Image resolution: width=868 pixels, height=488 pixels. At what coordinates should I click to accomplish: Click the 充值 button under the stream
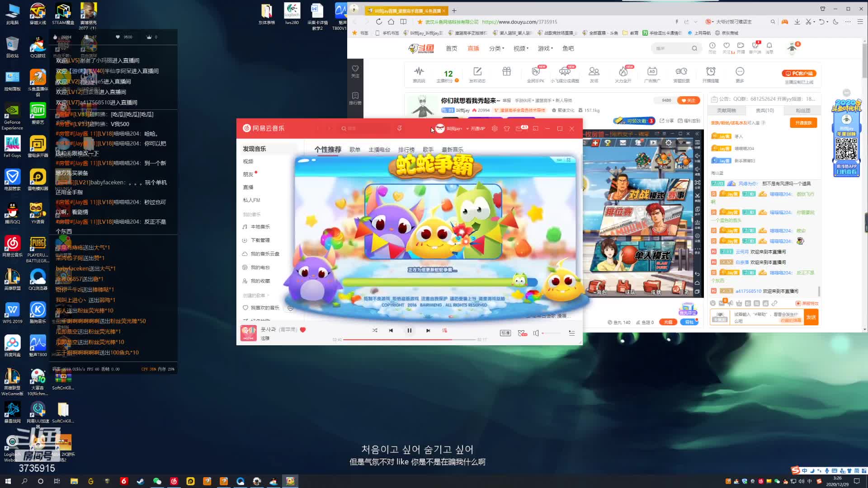click(668, 322)
